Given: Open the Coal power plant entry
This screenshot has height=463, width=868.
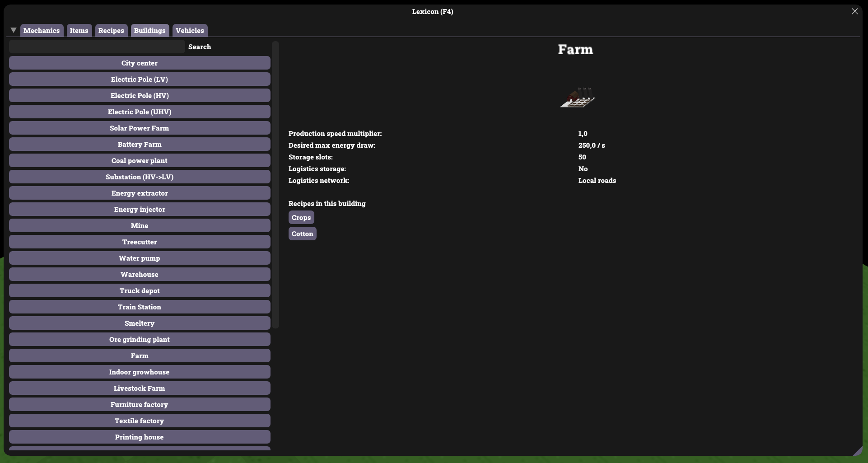Looking at the screenshot, I should pyautogui.click(x=140, y=161).
